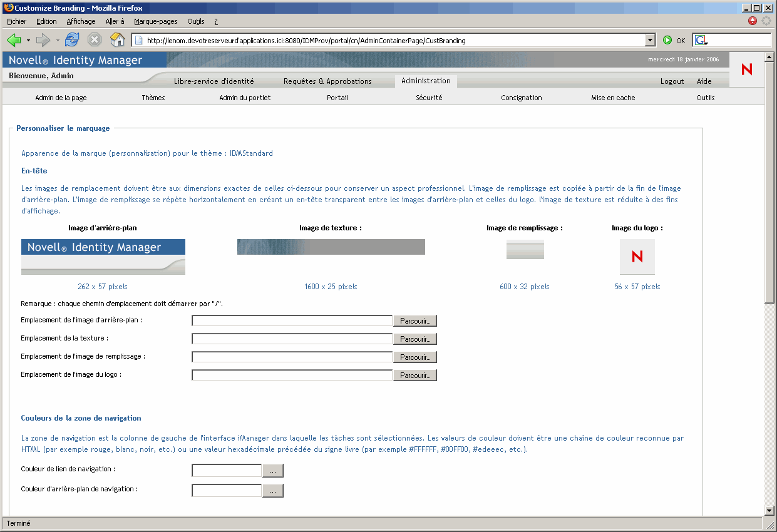
Task: Open the Consignation section
Action: [x=522, y=98]
